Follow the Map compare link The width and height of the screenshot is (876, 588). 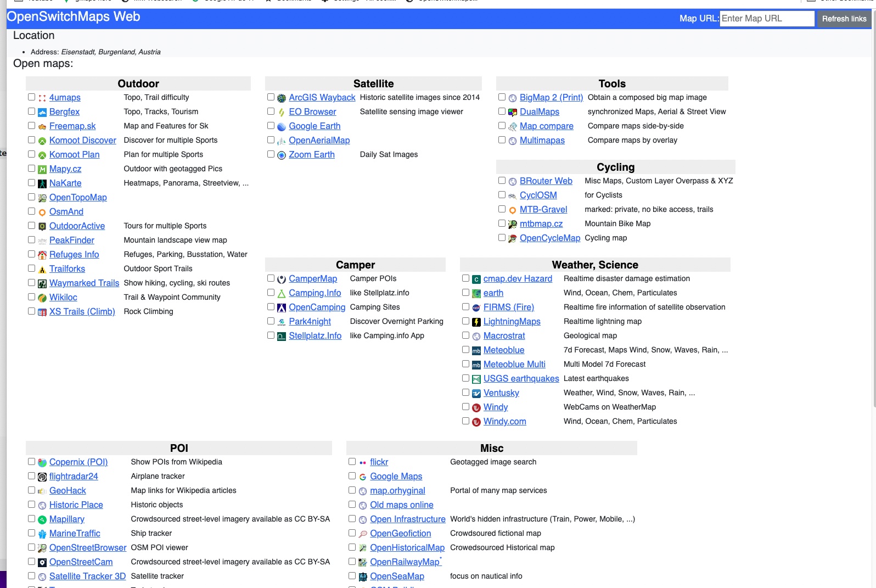click(547, 126)
